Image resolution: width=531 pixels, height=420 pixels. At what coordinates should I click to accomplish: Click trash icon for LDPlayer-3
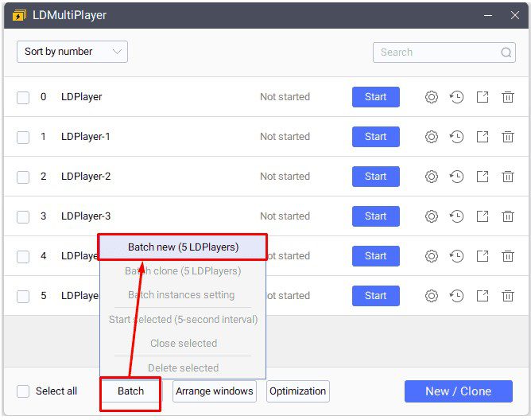click(508, 216)
